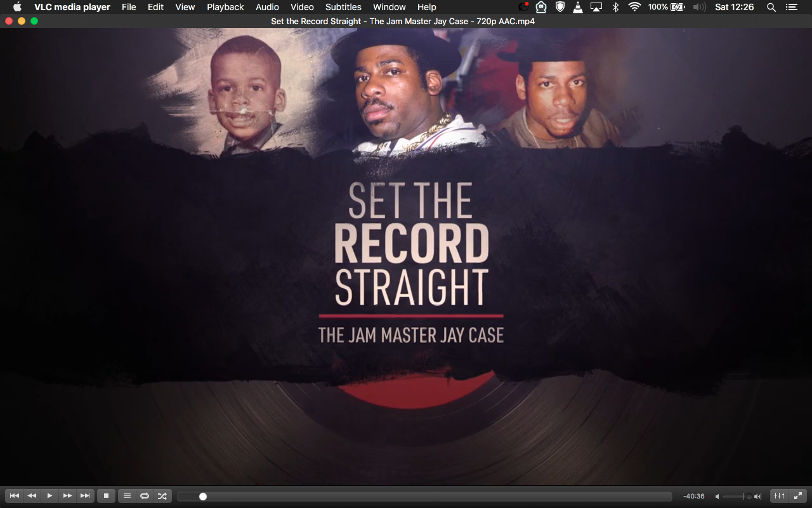812x508 pixels.
Task: Open the Video menu
Action: [302, 7]
